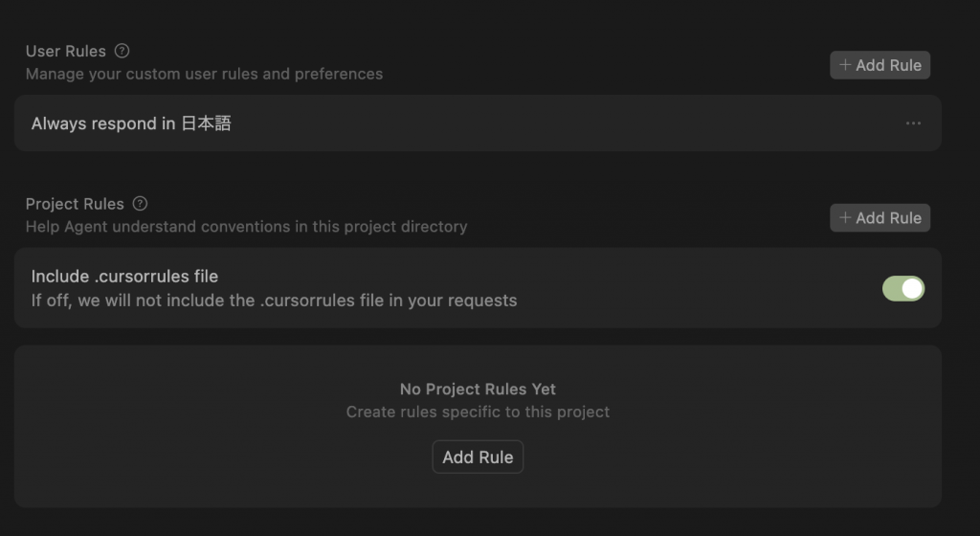Select the "Always respond in 日本語" rule row

(x=478, y=123)
